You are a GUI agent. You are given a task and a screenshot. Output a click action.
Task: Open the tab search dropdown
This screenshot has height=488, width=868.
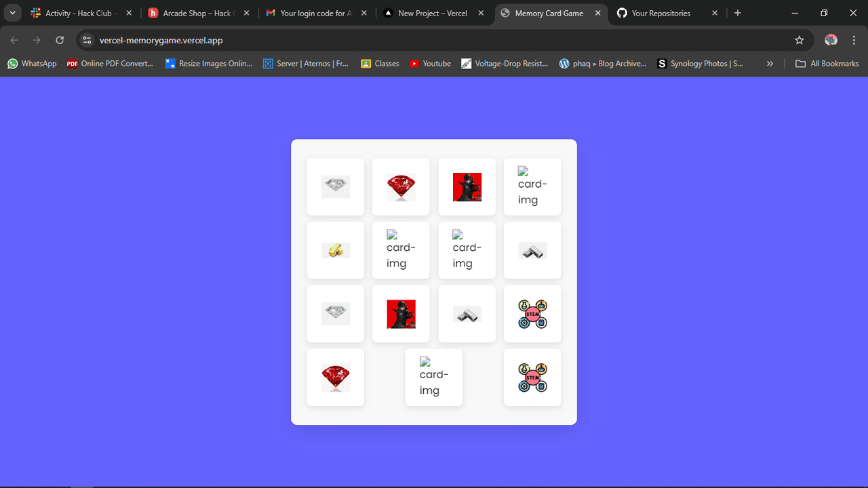[12, 13]
